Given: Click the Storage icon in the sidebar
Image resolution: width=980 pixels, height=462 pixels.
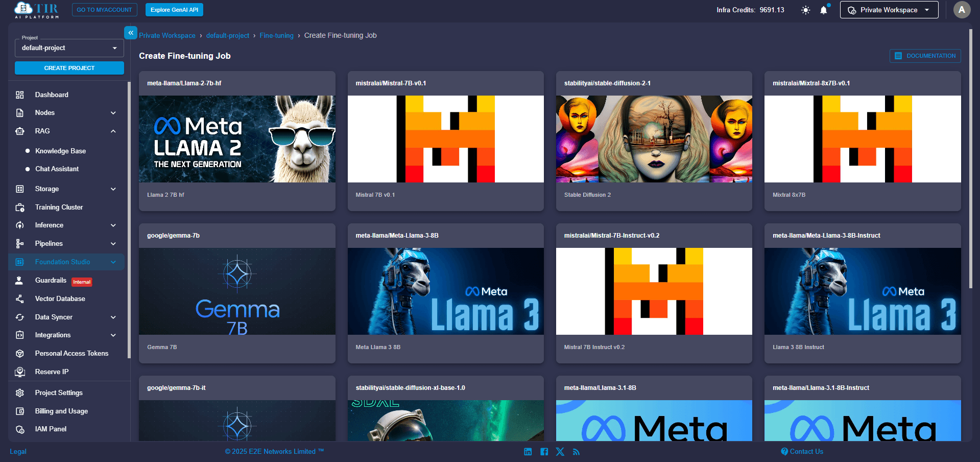Looking at the screenshot, I should pyautogui.click(x=20, y=189).
